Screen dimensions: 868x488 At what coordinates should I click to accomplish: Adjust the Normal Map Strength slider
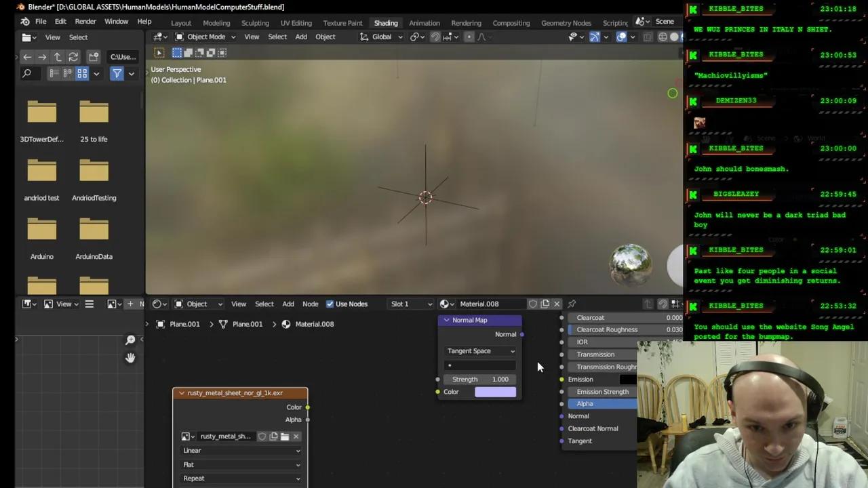(x=481, y=380)
